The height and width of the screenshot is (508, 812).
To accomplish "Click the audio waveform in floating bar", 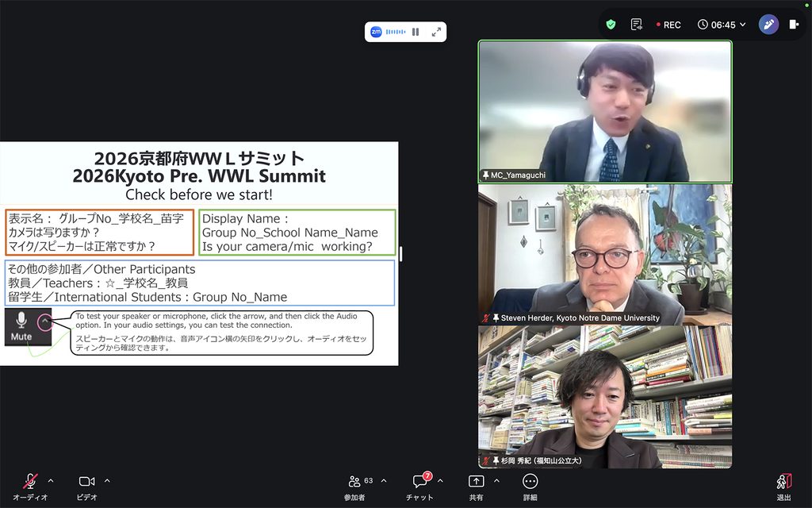I will tap(396, 32).
